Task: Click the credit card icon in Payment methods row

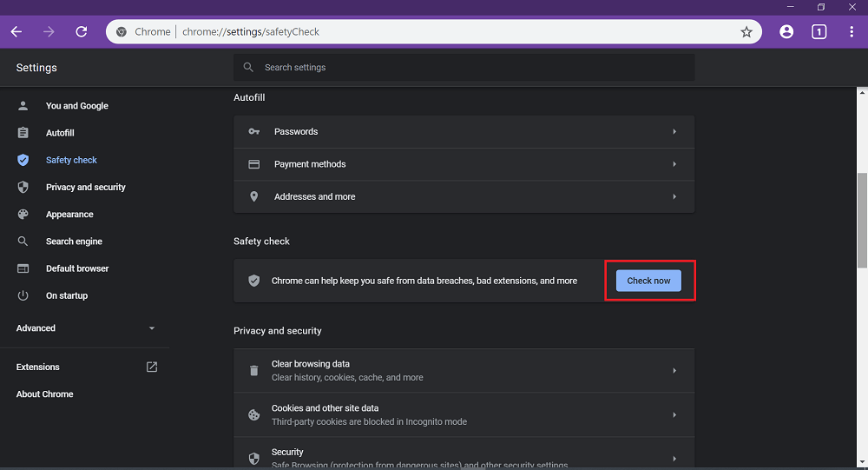Action: [x=254, y=164]
